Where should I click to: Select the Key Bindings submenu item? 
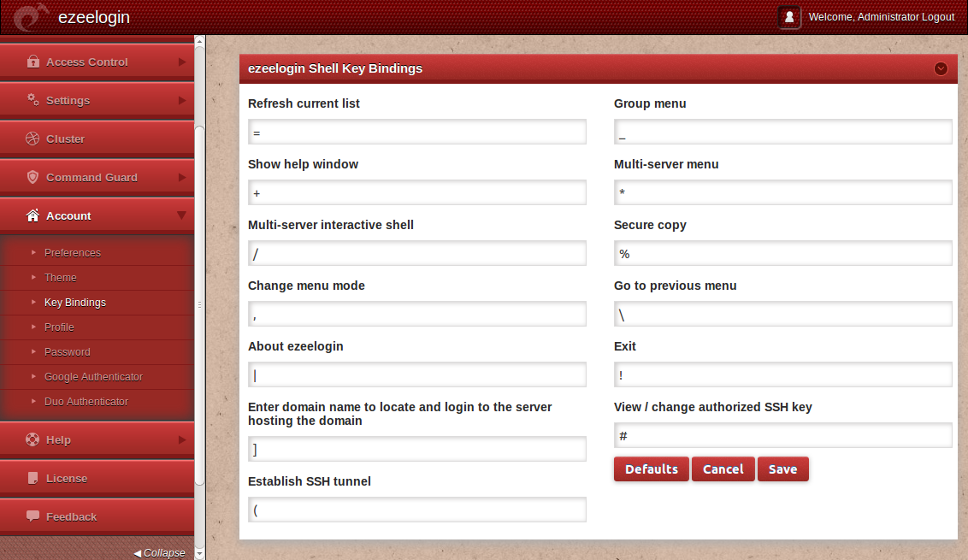pyautogui.click(x=74, y=302)
